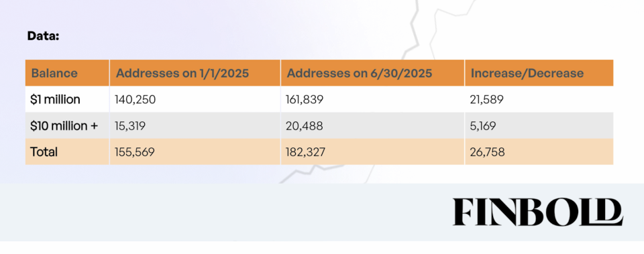The width and height of the screenshot is (644, 254).
Task: Click the 15,319 cell
Action: 131,125
